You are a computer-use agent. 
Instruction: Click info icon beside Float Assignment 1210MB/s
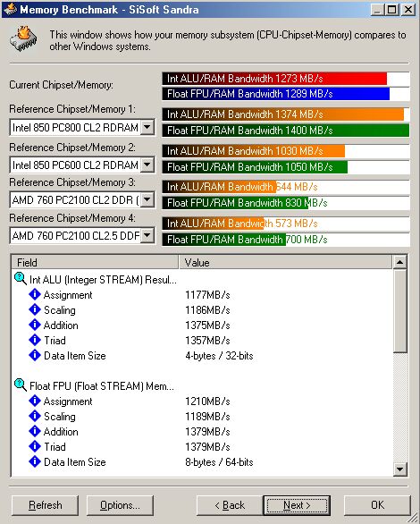coord(35,401)
